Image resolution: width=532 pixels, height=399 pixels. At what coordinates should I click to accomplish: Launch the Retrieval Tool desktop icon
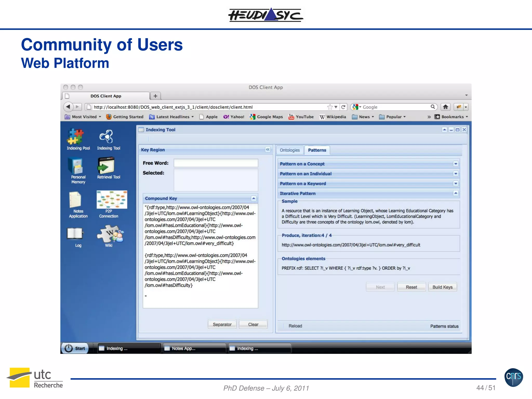coord(108,168)
